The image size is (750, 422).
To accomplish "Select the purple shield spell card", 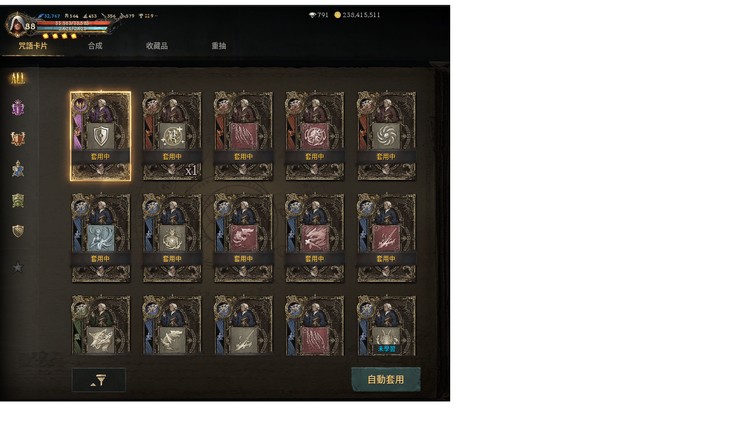I will (100, 136).
